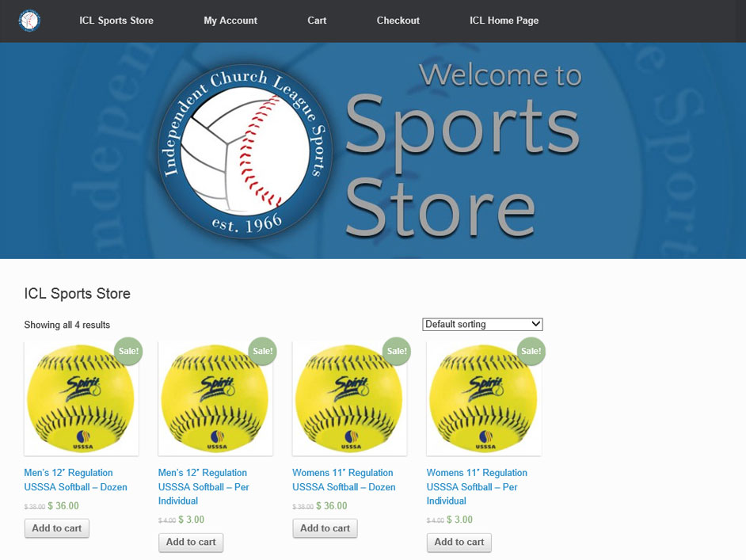This screenshot has width=746, height=560.
Task: Click the ICL Sports Store page heading
Action: click(x=77, y=294)
